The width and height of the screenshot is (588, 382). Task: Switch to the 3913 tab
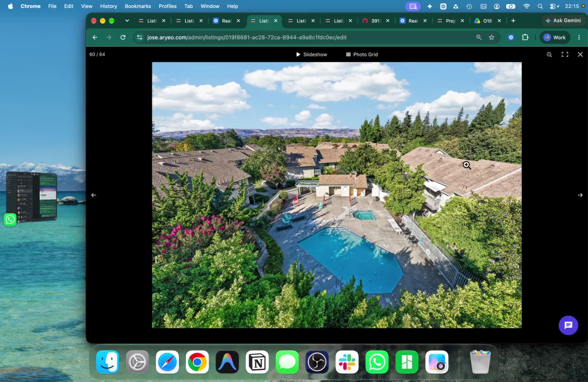376,21
